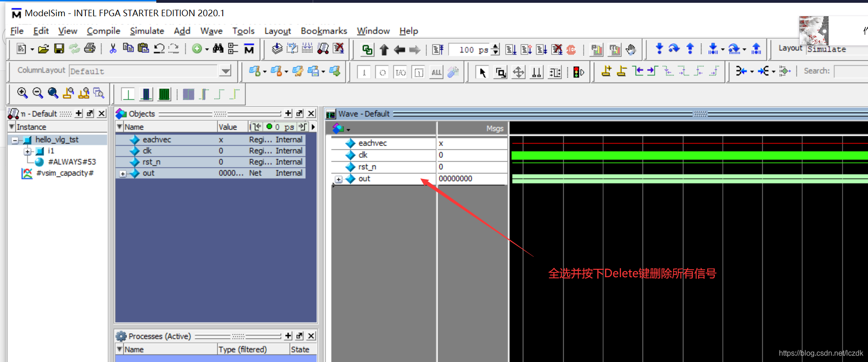
Task: Undo the last action
Action: (x=159, y=48)
